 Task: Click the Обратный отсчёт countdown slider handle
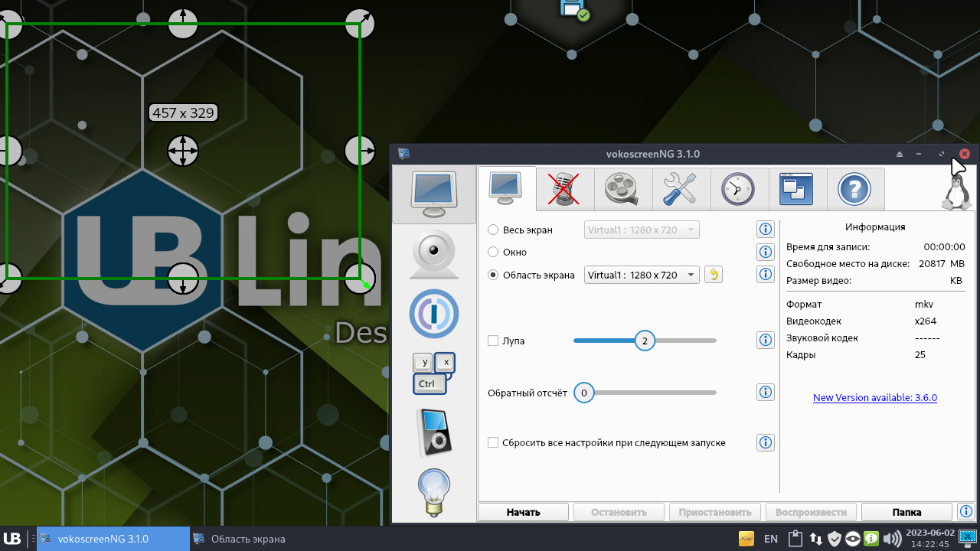[583, 393]
